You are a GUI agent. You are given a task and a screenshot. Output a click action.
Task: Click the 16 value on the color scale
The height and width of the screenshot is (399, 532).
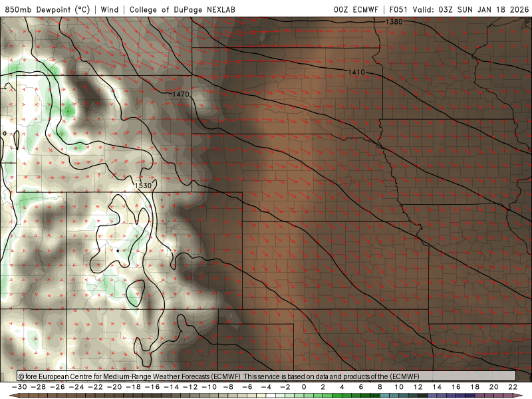point(456,387)
